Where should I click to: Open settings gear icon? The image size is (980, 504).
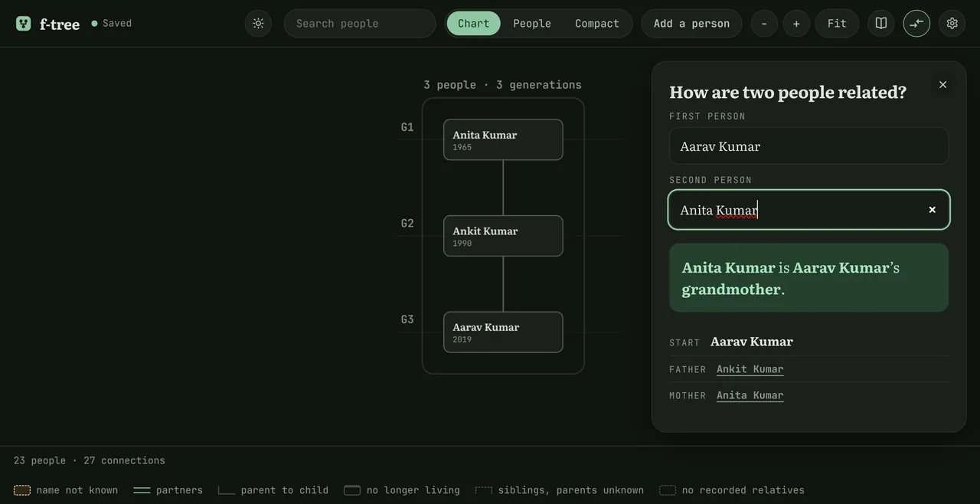pyautogui.click(x=952, y=23)
